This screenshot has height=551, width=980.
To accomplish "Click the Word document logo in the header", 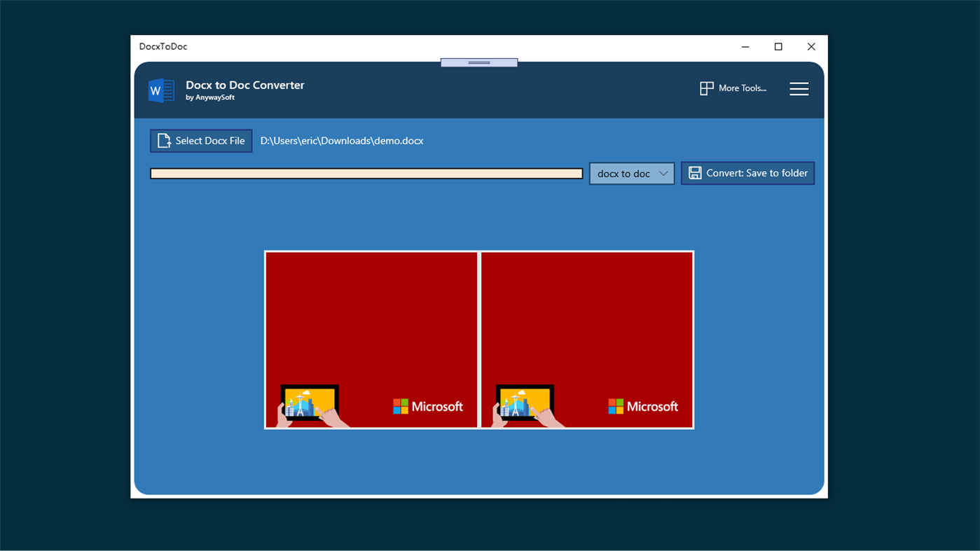I will pos(160,90).
